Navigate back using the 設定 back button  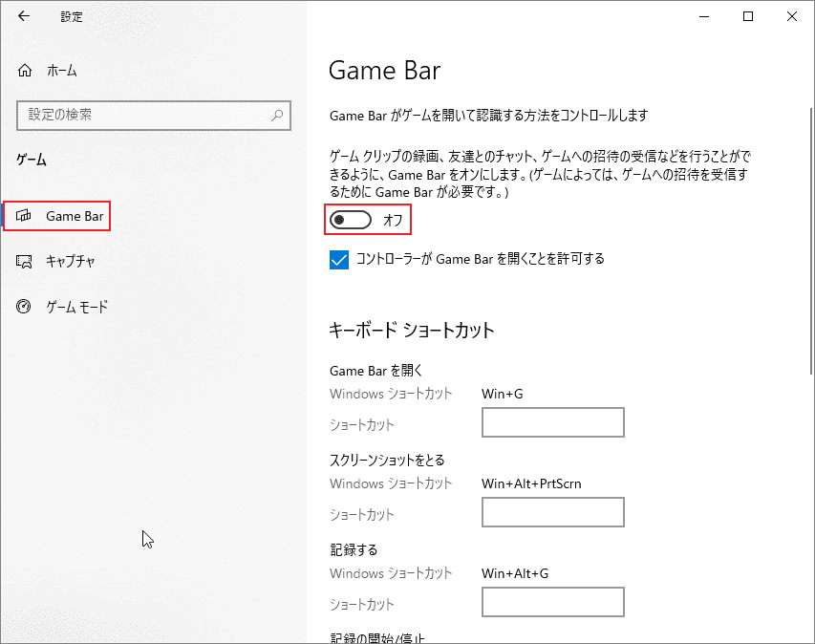tap(23, 16)
